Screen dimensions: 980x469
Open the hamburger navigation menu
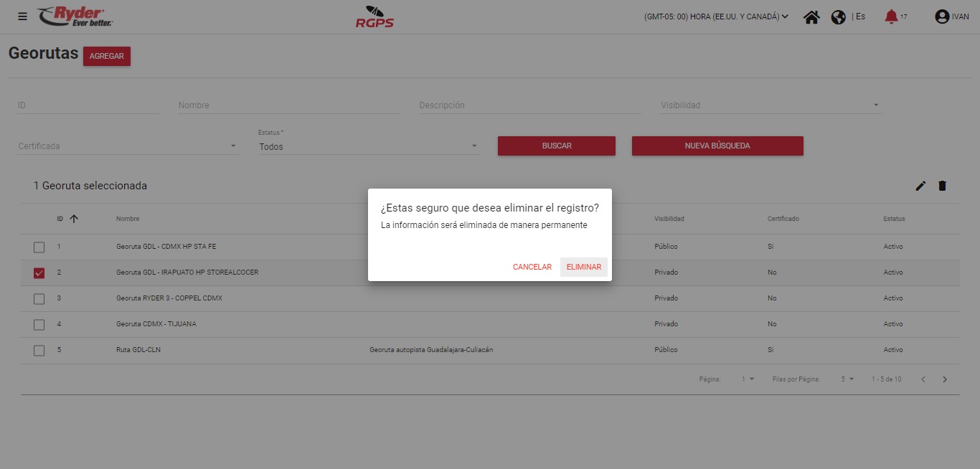pos(23,16)
